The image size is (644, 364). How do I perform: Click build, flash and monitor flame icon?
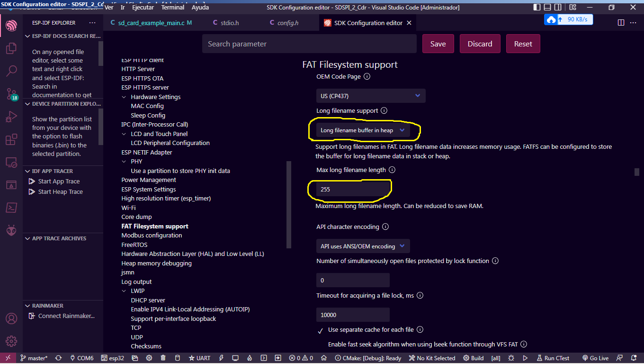tap(250, 358)
